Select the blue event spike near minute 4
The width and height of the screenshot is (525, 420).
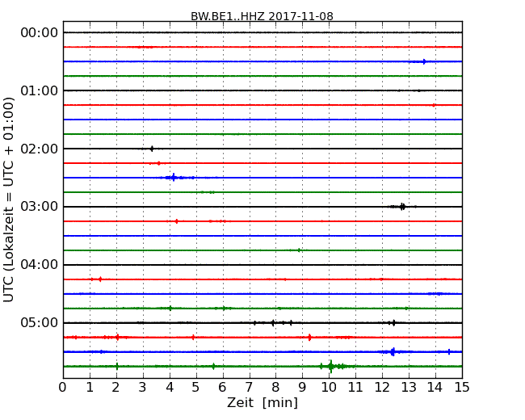coord(173,178)
